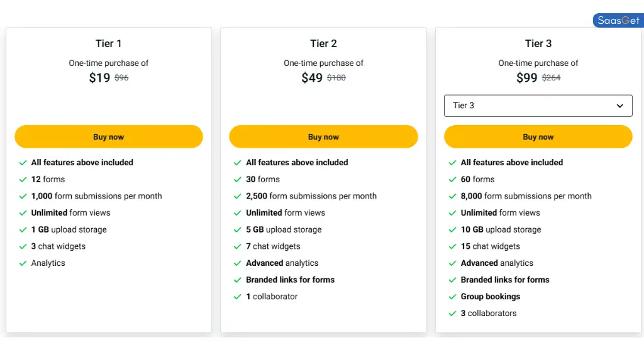644x362 pixels.
Task: Click the checkmark next to "30 forms" in Tier 2
Action: (x=238, y=179)
